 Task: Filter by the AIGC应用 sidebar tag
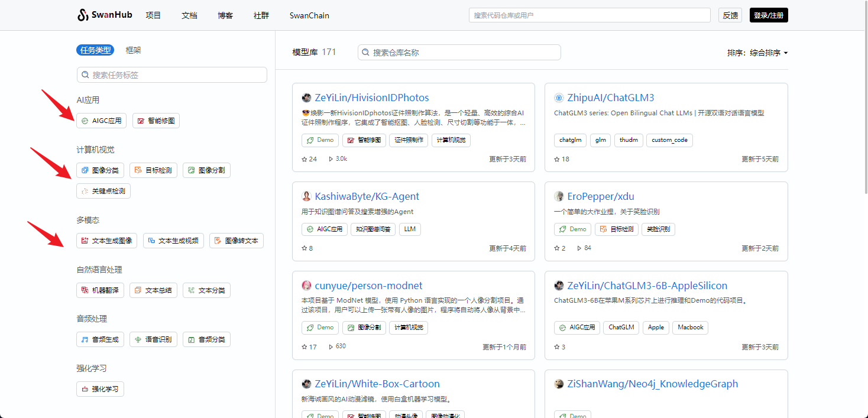101,121
